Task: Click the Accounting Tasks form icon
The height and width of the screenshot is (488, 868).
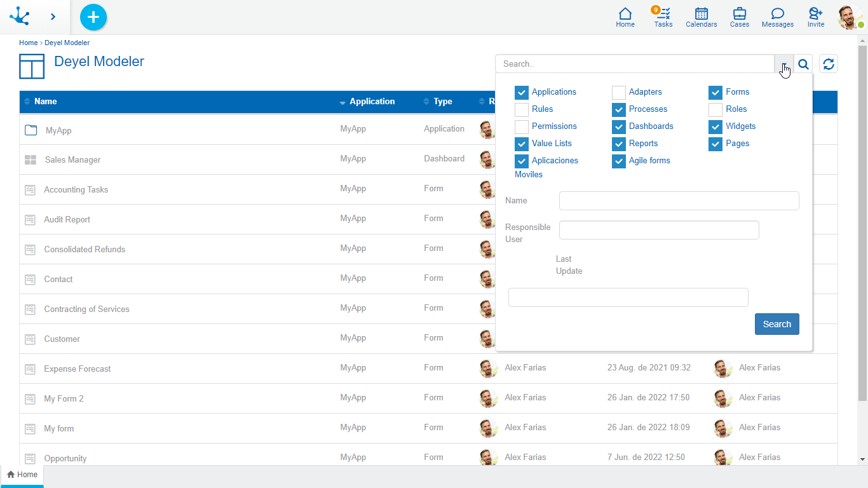Action: point(30,190)
